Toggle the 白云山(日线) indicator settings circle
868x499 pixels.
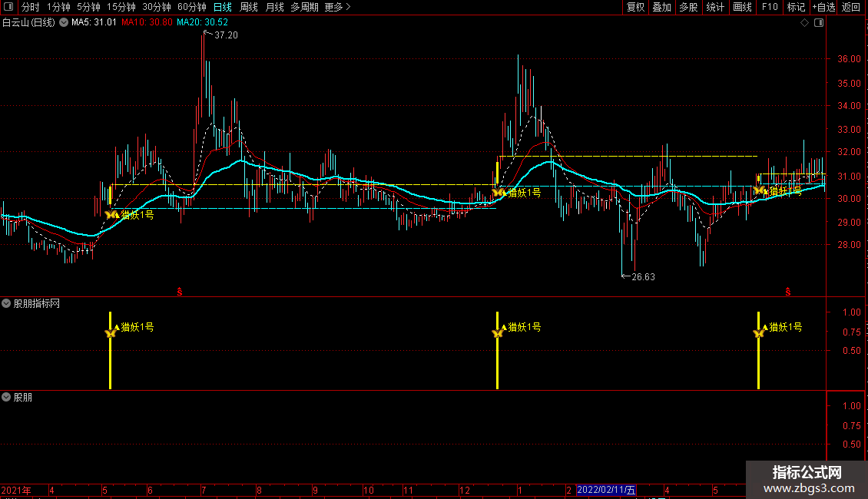click(64, 23)
